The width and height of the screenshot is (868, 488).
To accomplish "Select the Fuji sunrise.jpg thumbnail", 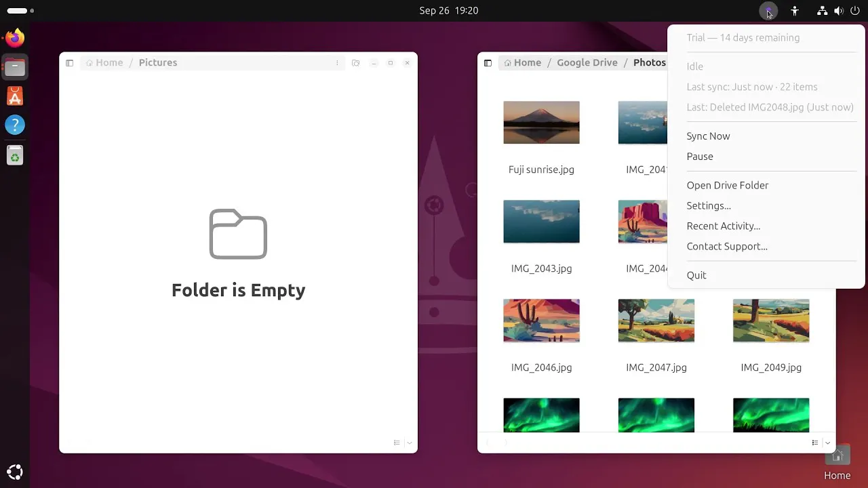I will 541,123.
